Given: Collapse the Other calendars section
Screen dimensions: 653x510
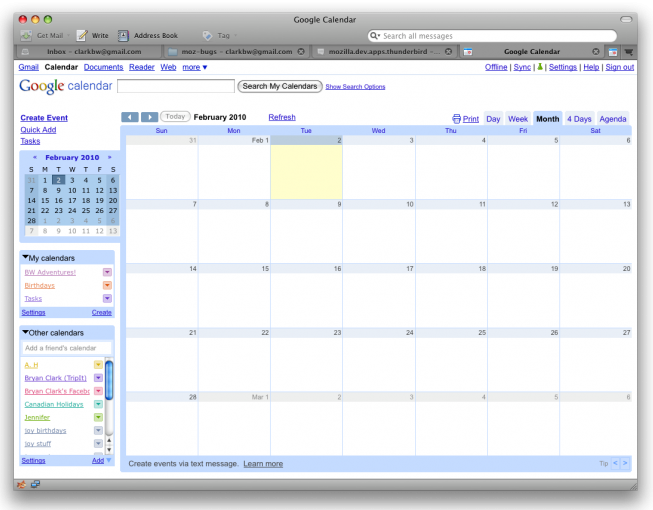Looking at the screenshot, I should 25,332.
